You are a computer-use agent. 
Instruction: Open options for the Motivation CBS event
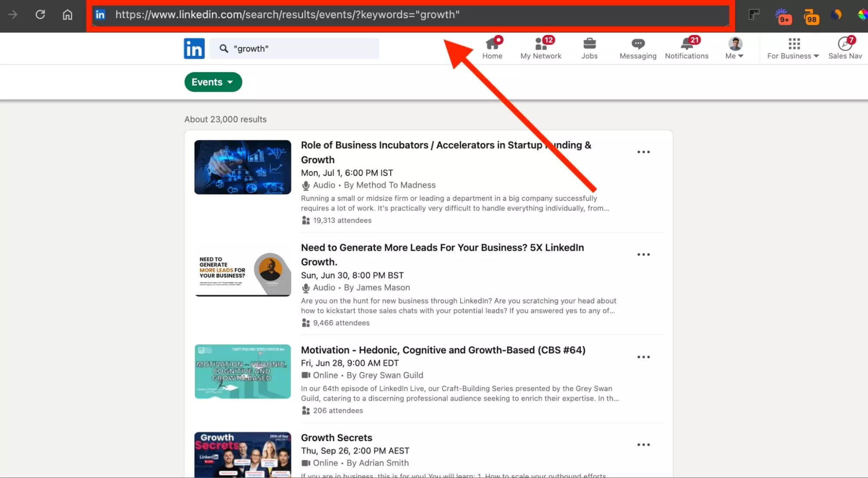(x=644, y=356)
